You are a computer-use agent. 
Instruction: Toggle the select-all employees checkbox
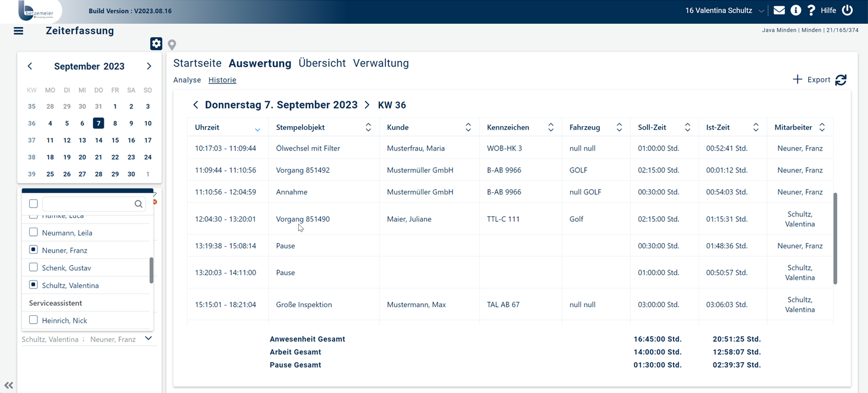point(33,204)
